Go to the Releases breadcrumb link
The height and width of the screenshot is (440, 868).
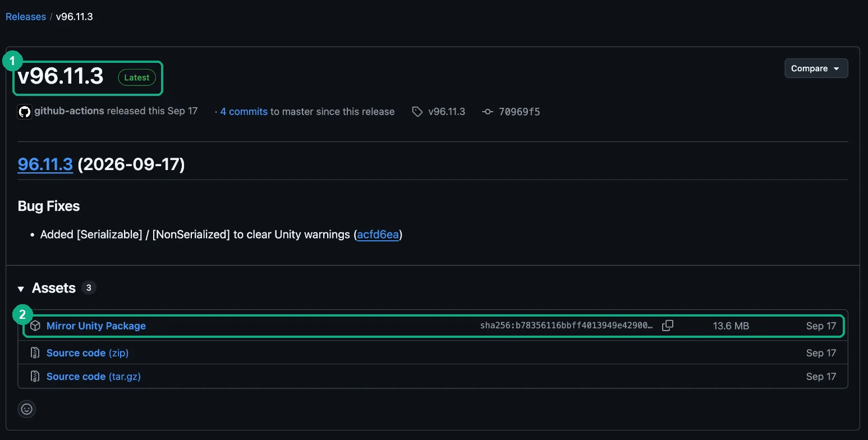[x=26, y=16]
